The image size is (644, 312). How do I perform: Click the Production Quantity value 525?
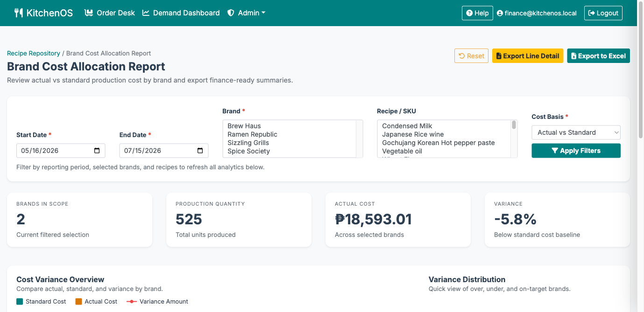[x=189, y=219]
